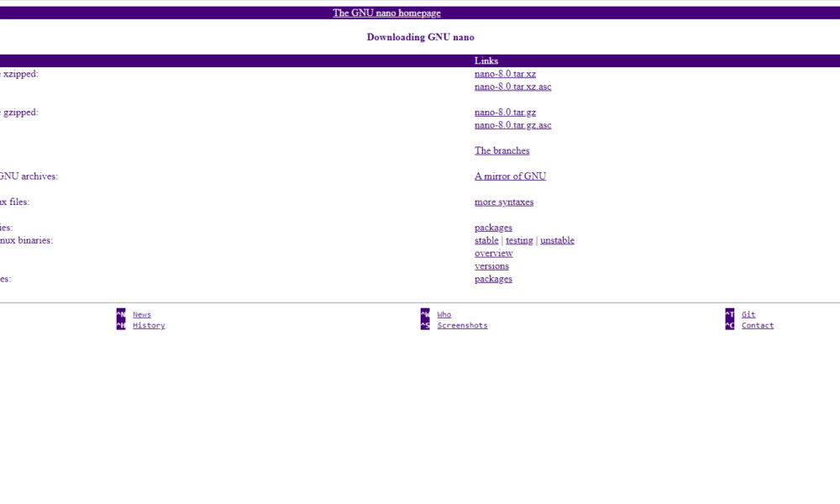Click the gzipped: row label
The image size is (840, 504).
(19, 113)
